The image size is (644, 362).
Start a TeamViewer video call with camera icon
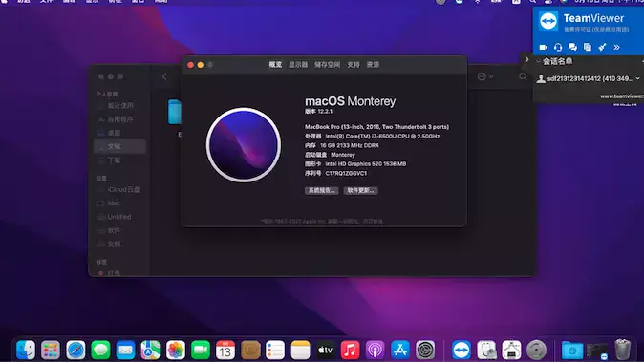(544, 47)
